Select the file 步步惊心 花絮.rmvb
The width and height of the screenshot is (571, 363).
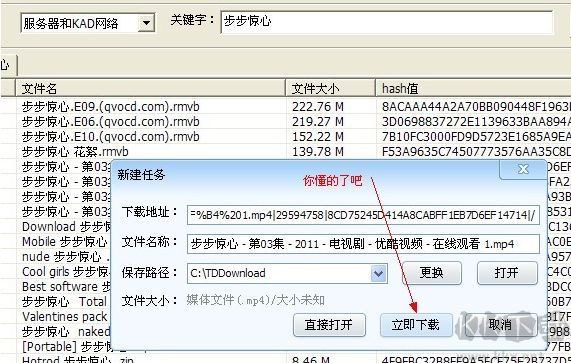[75, 151]
